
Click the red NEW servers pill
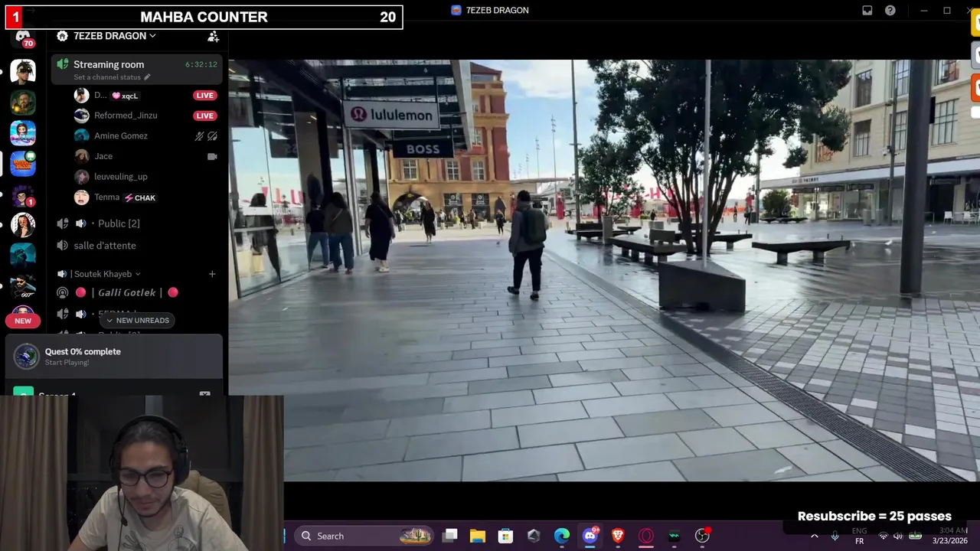[23, 321]
